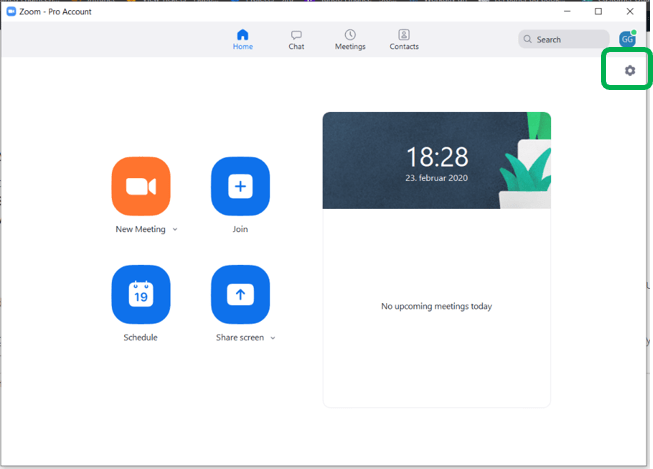The image size is (653, 469).
Task: Expand the New Meeting options arrow
Action: (175, 230)
